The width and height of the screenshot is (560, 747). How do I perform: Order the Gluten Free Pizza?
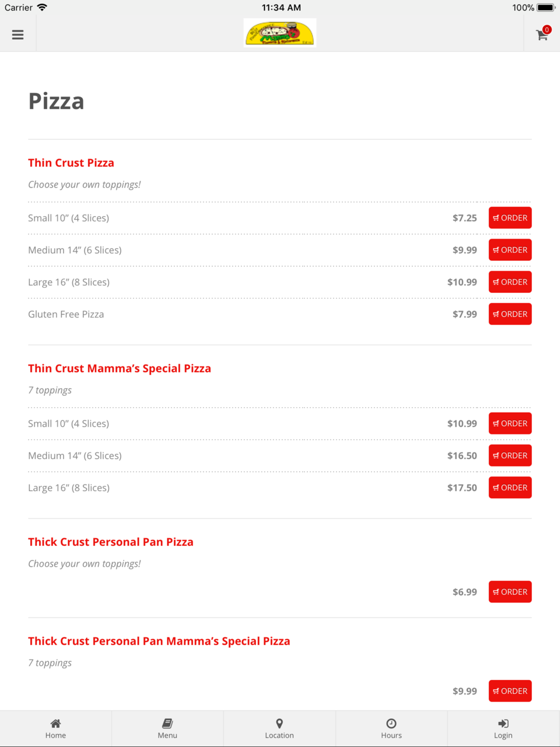[x=510, y=314]
